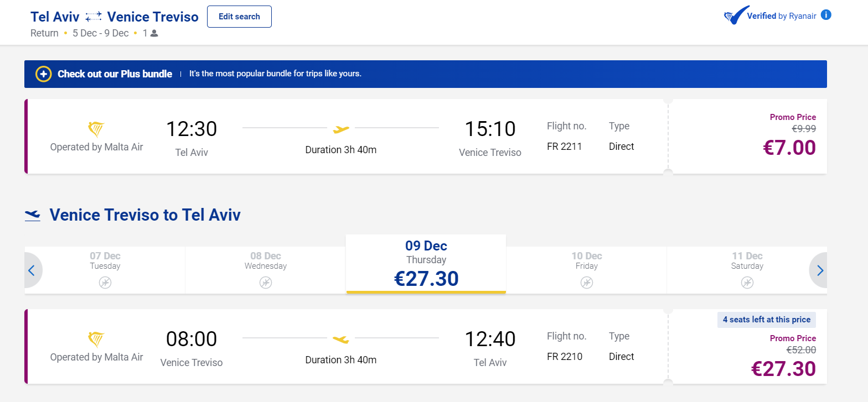Click the departing plane icon beside Venice Treviso heading

(x=33, y=215)
